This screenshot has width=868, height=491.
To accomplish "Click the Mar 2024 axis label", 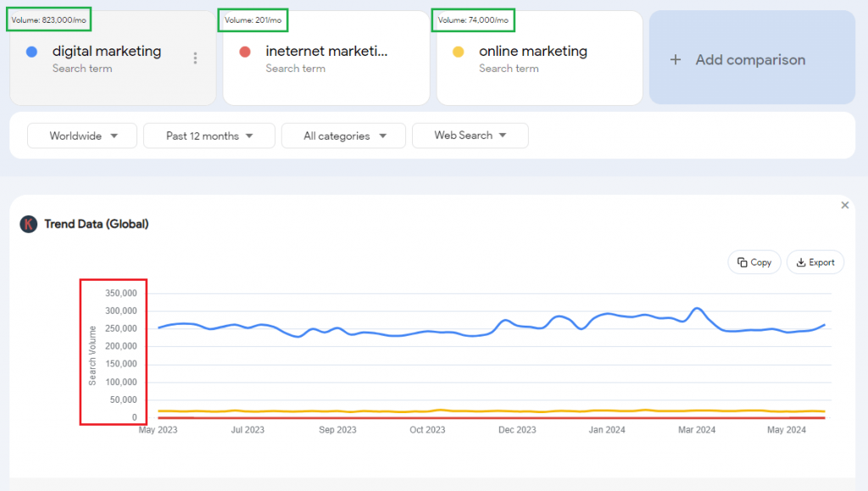I will [x=697, y=430].
